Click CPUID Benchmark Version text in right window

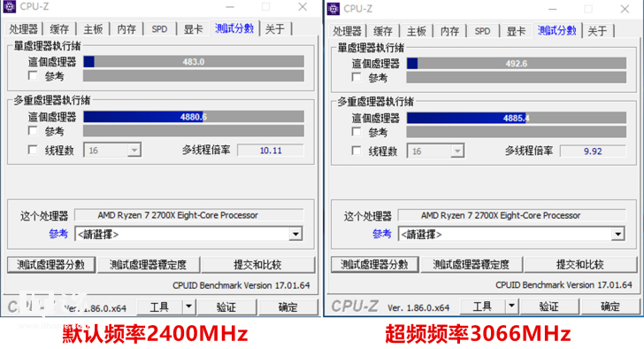[563, 285]
